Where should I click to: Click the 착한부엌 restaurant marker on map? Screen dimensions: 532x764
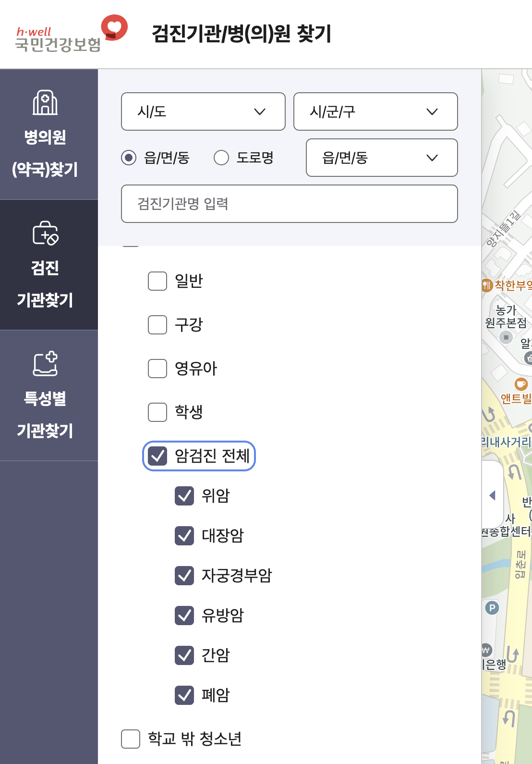(487, 285)
